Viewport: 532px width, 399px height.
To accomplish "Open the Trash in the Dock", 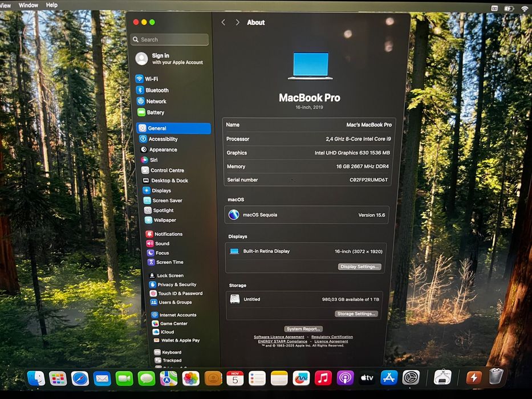I will 496,376.
